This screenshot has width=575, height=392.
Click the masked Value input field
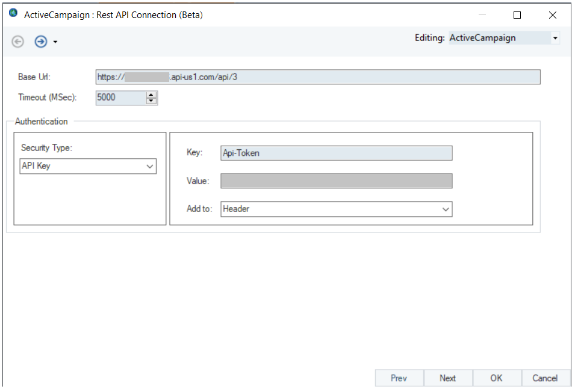pyautogui.click(x=336, y=181)
